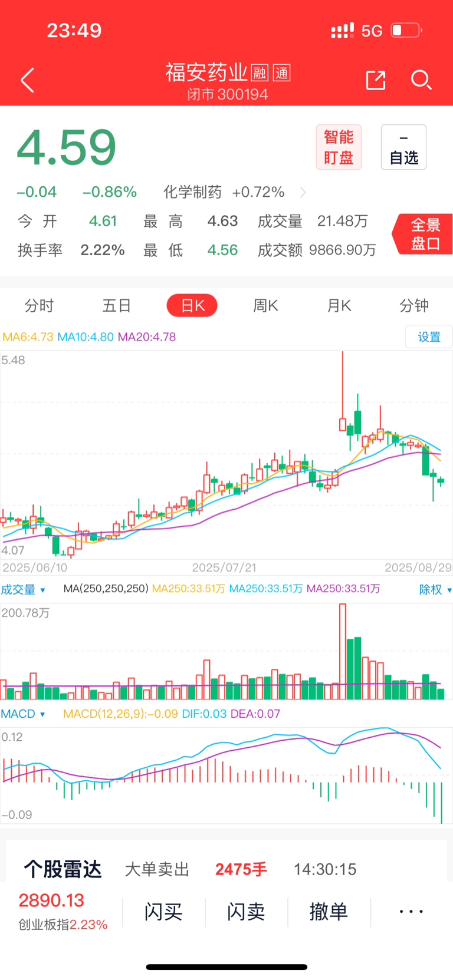453x980 pixels.
Task: Open the 分钟 chart tab
Action: [x=414, y=305]
